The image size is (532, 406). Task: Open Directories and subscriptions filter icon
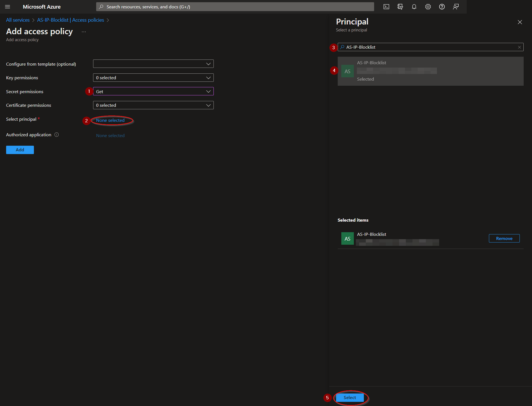click(x=400, y=7)
